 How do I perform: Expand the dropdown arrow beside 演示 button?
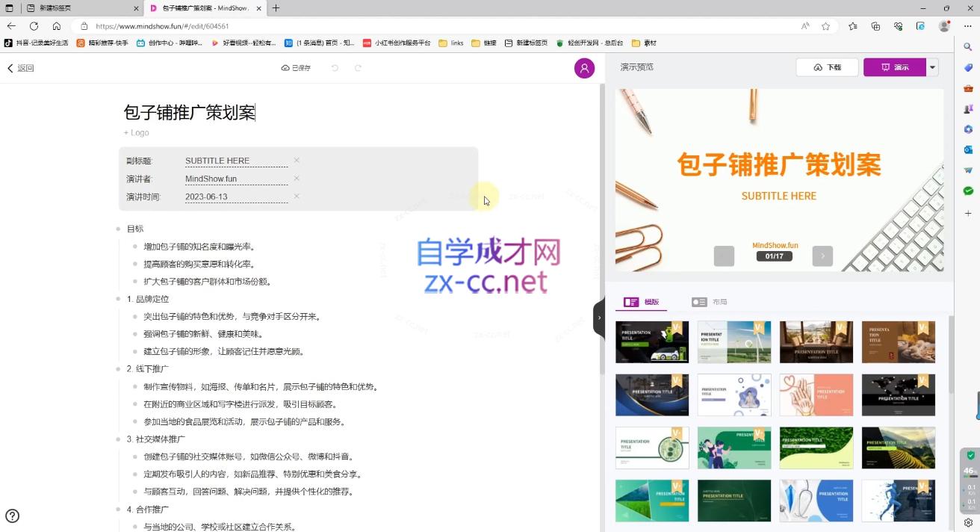(x=932, y=67)
